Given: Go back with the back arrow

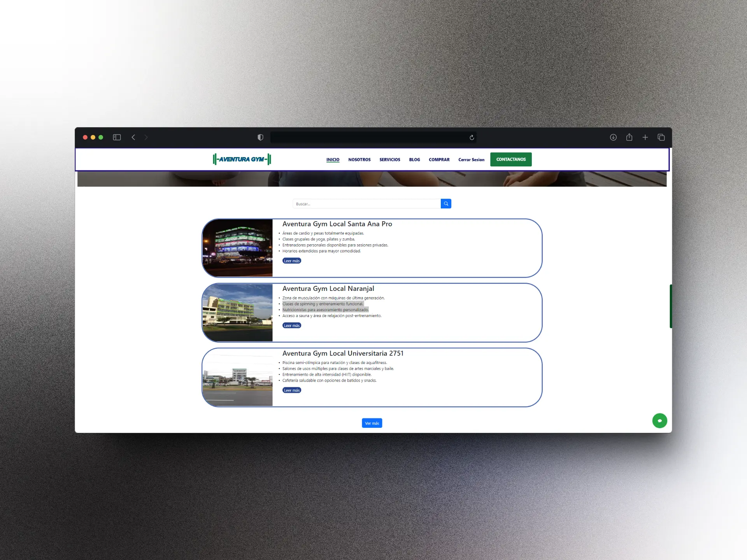Looking at the screenshot, I should click(133, 137).
